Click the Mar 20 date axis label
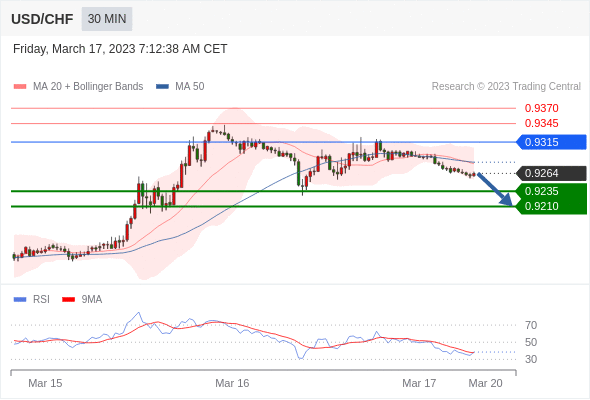The image size is (590, 400). pyautogui.click(x=485, y=383)
